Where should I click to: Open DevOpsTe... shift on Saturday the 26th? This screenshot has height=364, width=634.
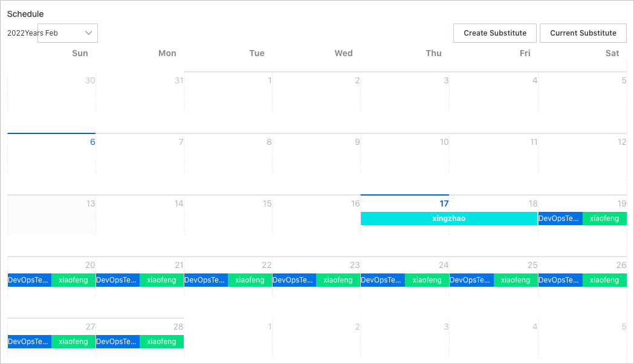tap(560, 280)
